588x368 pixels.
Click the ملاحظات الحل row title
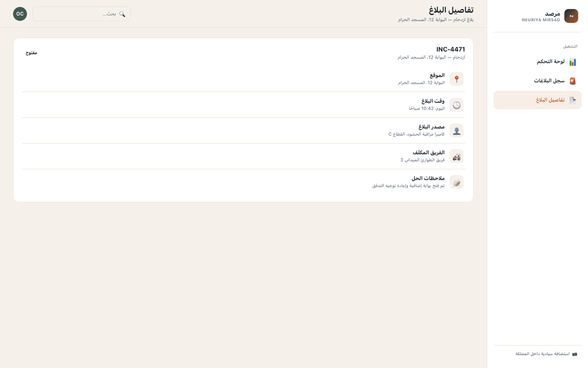(x=428, y=178)
